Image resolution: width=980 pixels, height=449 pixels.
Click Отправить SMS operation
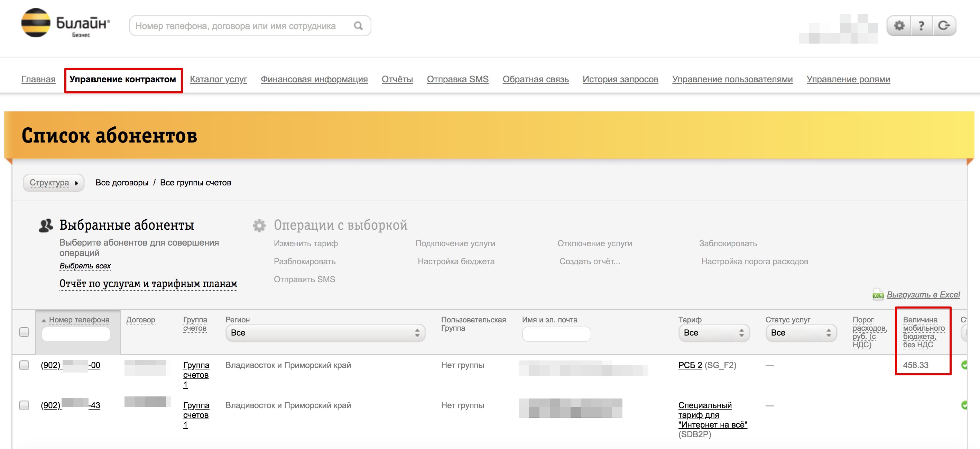click(x=304, y=279)
